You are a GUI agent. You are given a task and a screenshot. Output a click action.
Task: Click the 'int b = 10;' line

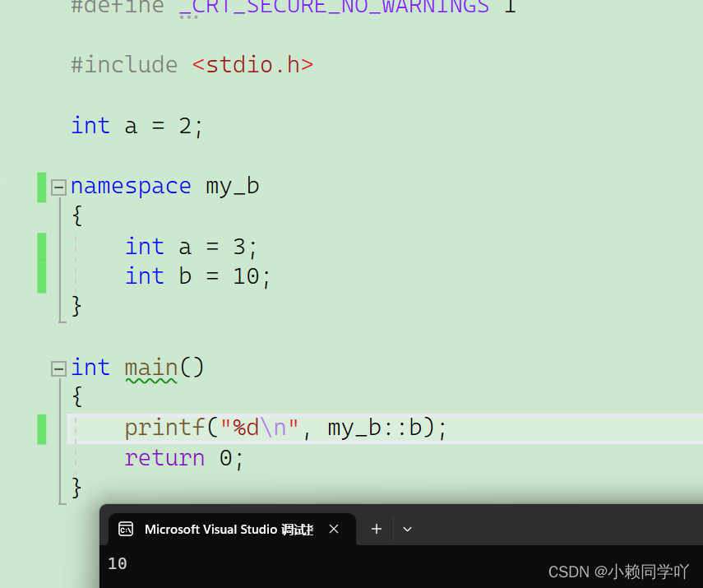click(x=197, y=277)
